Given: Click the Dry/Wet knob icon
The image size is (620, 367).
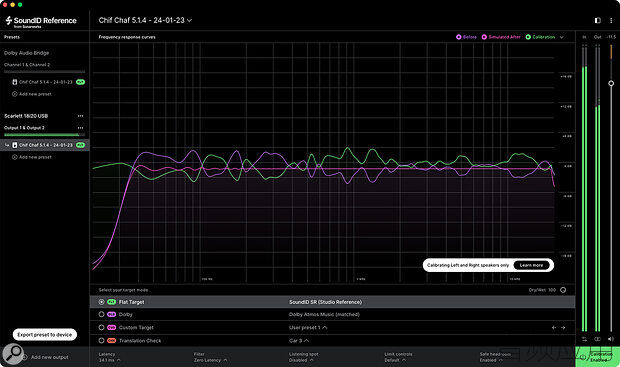Looking at the screenshot, I should click(563, 290).
